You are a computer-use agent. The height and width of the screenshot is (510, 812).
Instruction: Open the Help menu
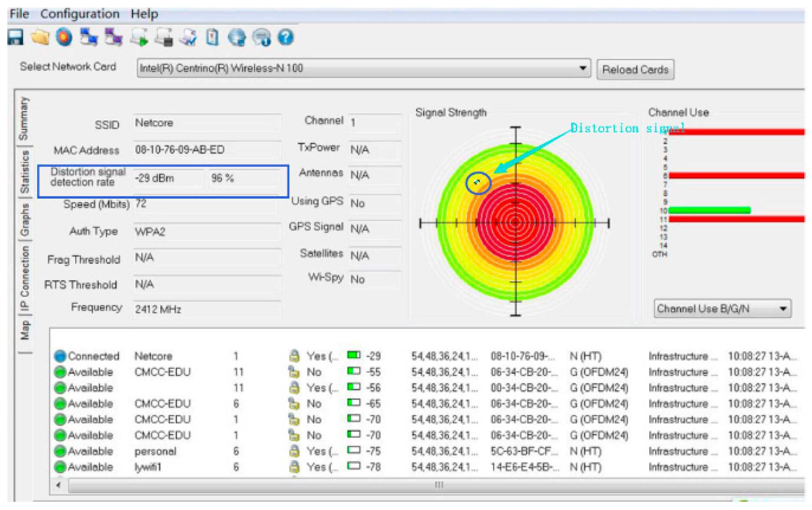(144, 14)
